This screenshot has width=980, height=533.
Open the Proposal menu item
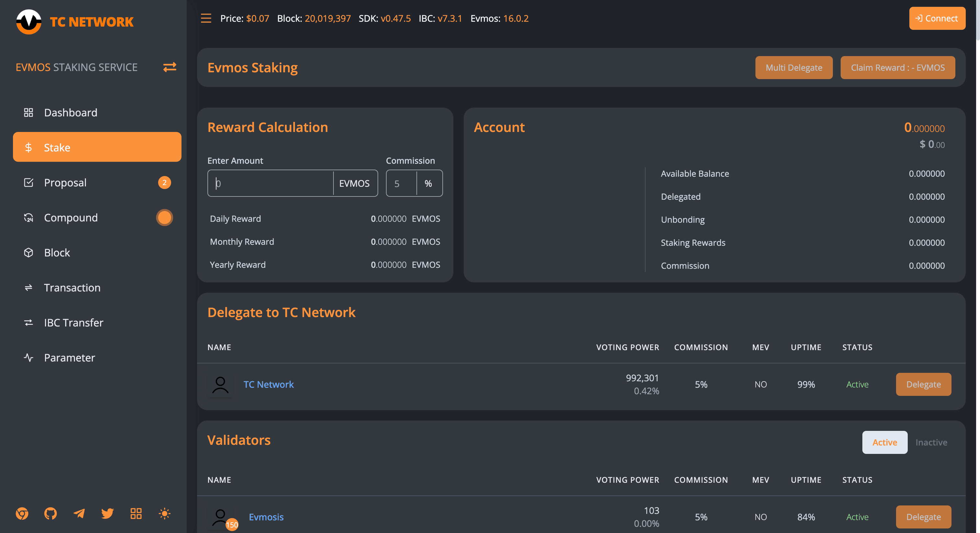[x=97, y=182]
